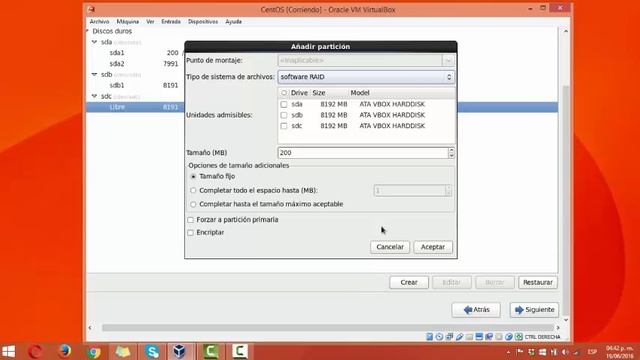Open the Dispositivos menu
This screenshot has height=360, width=640.
click(203, 22)
